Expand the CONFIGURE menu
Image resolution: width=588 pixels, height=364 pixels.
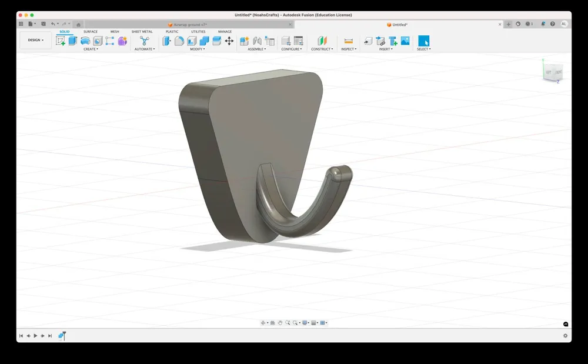point(292,49)
